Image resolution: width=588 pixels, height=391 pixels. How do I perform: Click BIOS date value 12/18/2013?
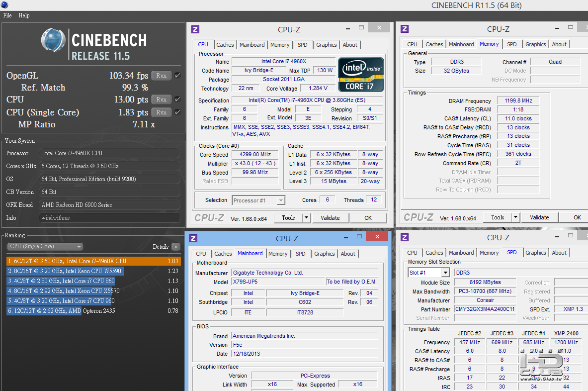click(305, 354)
